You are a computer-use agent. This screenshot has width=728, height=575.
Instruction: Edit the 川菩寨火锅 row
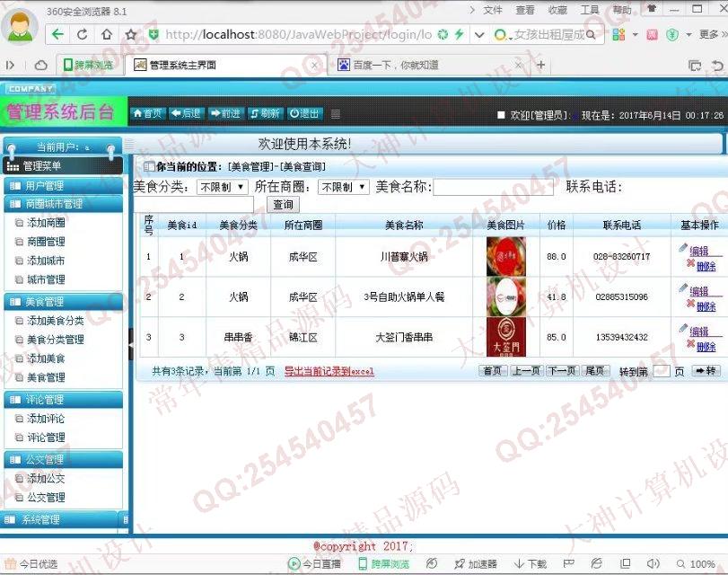[x=698, y=252]
